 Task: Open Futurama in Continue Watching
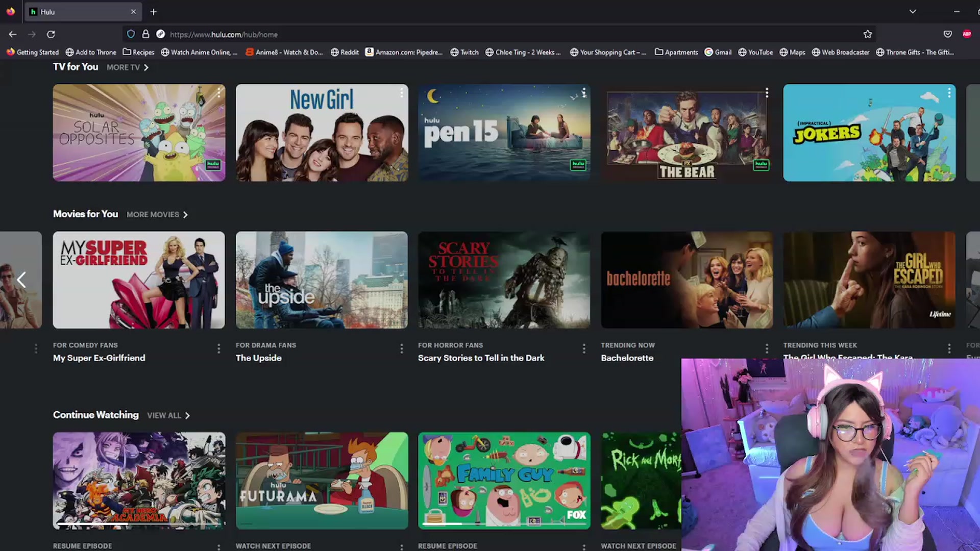tap(322, 481)
